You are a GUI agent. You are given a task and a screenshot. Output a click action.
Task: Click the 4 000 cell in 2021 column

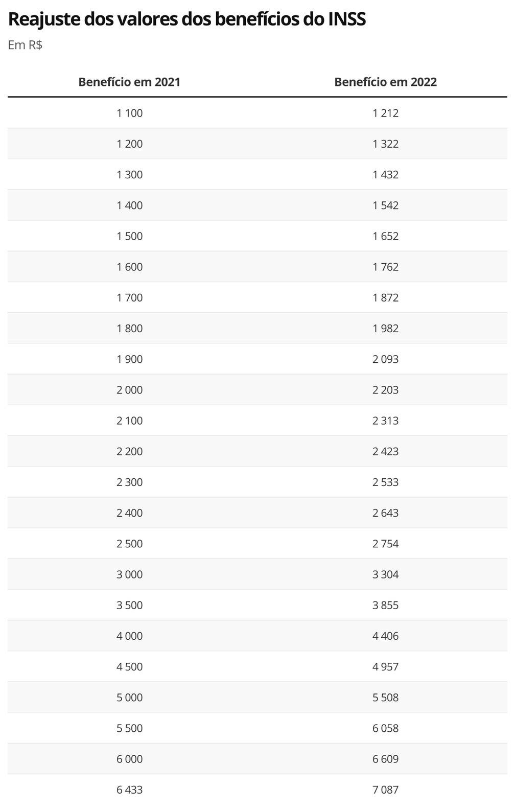click(x=130, y=636)
